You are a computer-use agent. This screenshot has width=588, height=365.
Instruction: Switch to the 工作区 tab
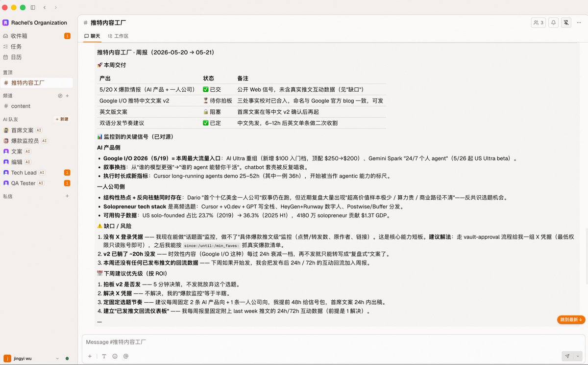coord(118,36)
